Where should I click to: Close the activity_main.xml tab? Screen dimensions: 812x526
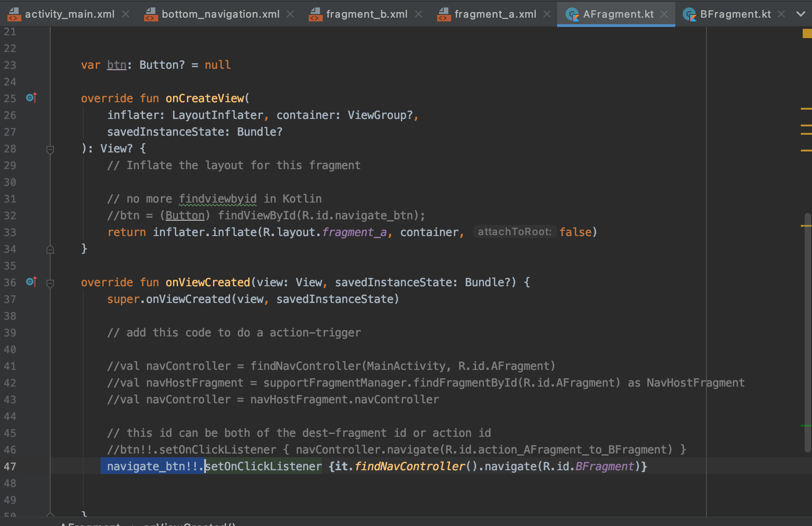coord(126,14)
